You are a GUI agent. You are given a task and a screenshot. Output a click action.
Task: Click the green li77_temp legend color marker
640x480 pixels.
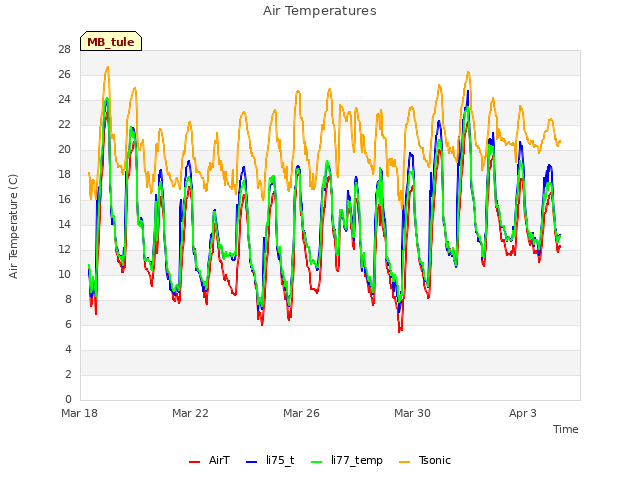[x=317, y=462]
